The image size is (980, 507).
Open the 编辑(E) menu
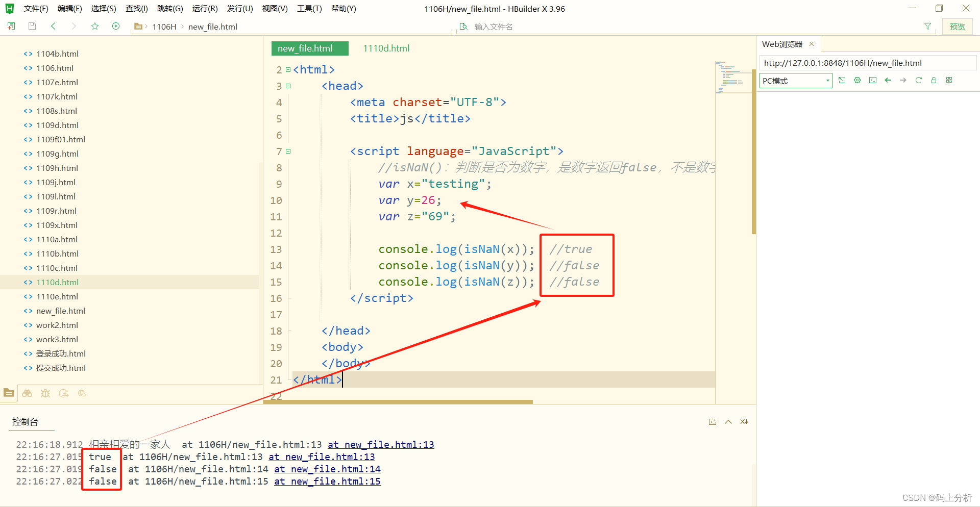(x=70, y=9)
